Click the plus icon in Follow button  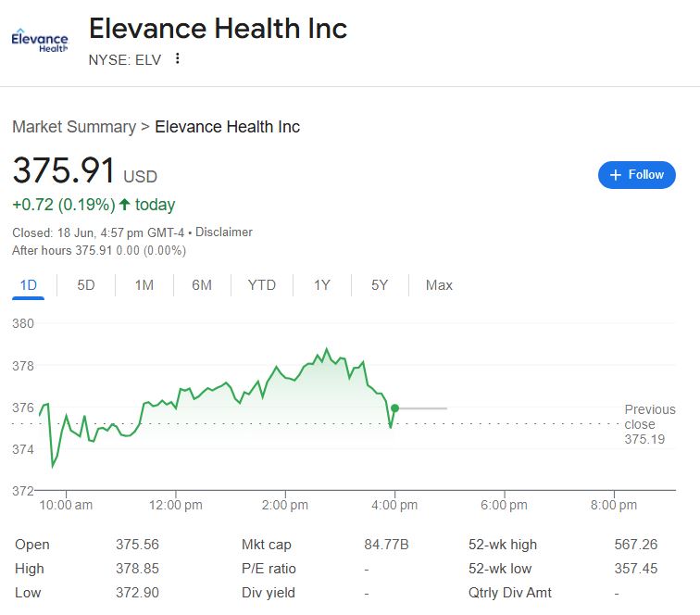(x=615, y=175)
